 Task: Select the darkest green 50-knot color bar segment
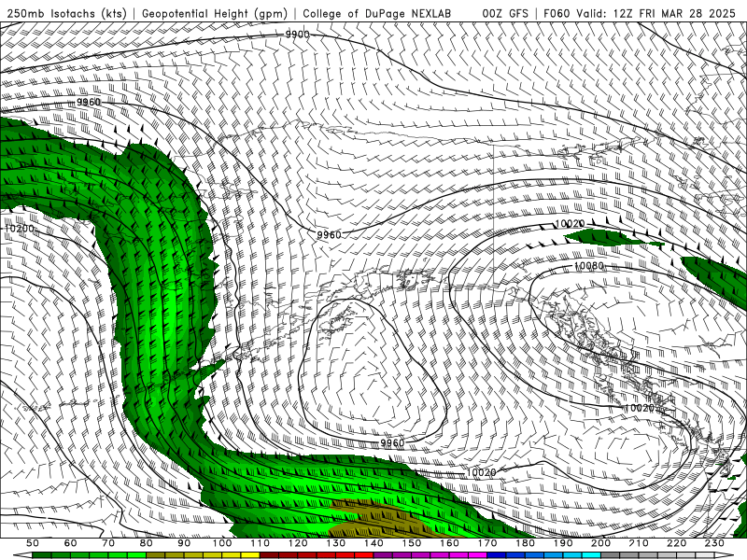tap(42, 555)
